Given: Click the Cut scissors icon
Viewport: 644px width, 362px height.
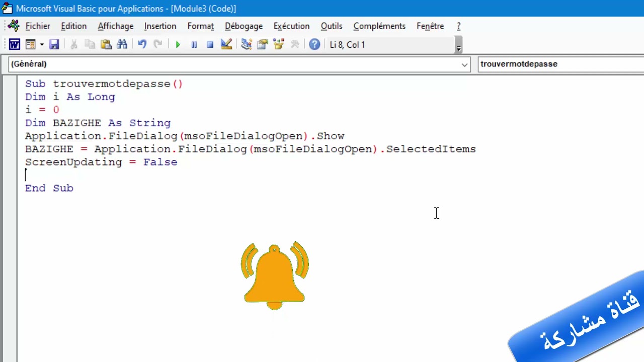Looking at the screenshot, I should (74, 45).
